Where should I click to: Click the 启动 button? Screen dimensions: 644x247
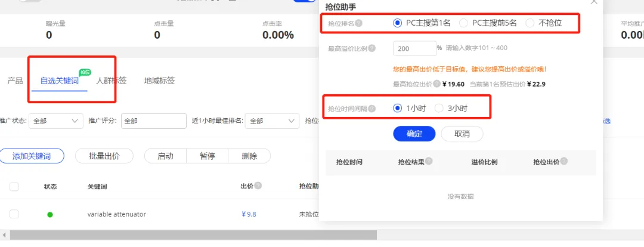click(165, 156)
